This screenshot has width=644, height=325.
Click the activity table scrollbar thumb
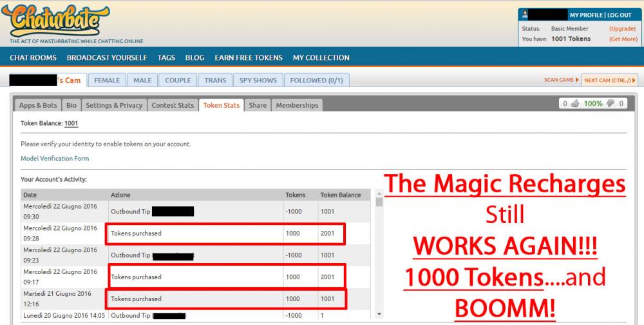pos(379,202)
